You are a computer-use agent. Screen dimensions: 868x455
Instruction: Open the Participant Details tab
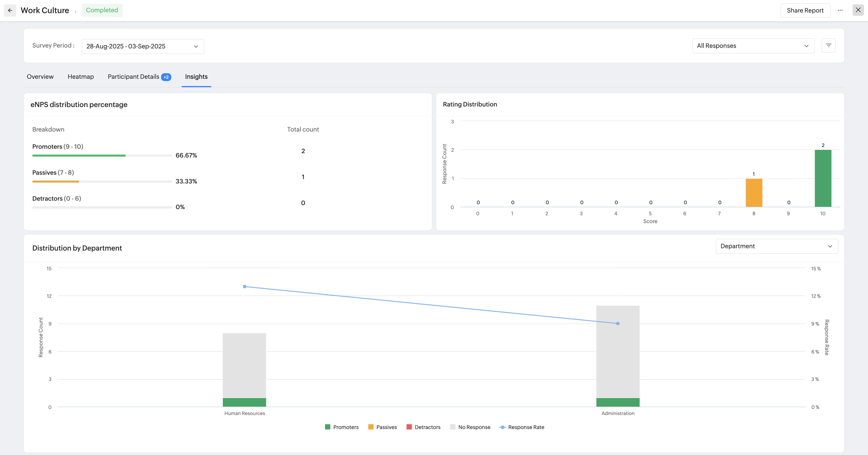coord(133,77)
